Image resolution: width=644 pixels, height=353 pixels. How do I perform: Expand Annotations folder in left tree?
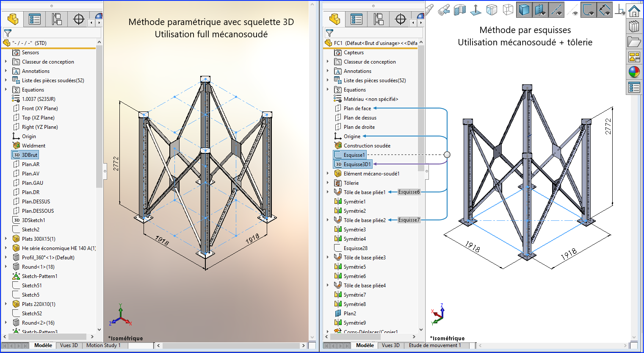point(6,71)
